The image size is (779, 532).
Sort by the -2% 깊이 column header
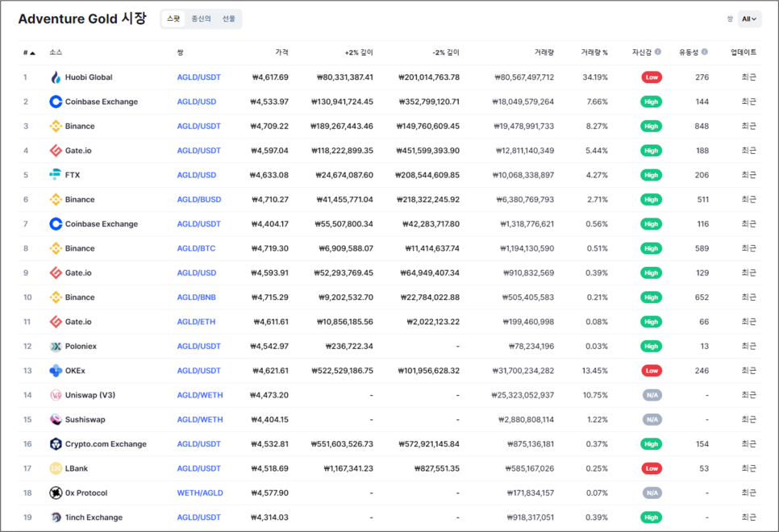pyautogui.click(x=446, y=52)
